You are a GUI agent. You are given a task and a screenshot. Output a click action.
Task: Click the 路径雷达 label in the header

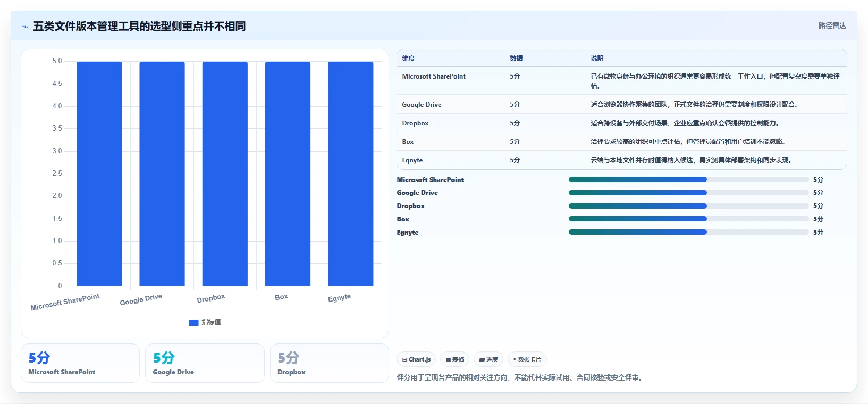pyautogui.click(x=832, y=25)
